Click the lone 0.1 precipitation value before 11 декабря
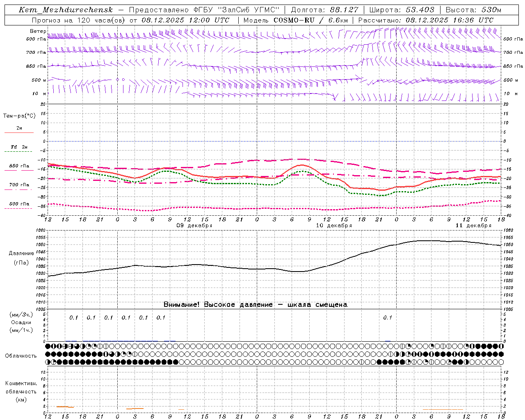Image resolution: width=525 pixels, height=420 pixels. click(x=388, y=317)
